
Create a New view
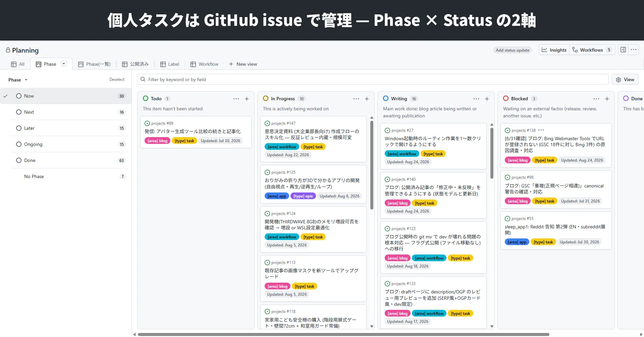(243, 64)
